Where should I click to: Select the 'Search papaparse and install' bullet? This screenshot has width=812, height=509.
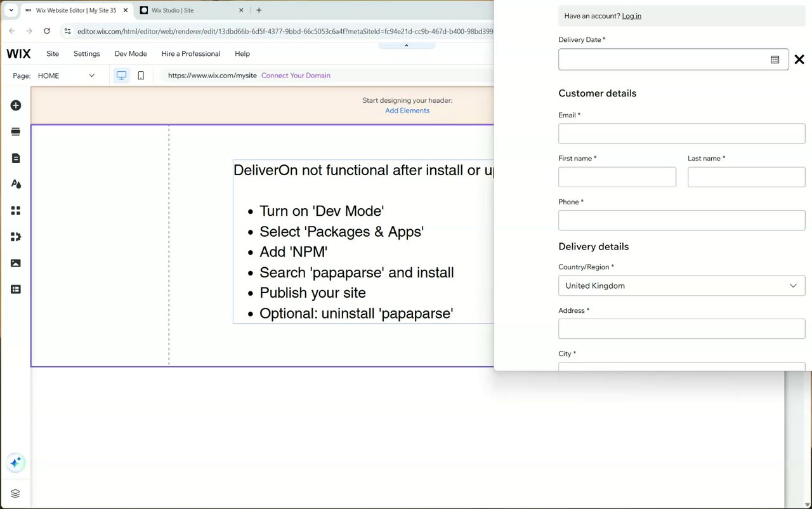(x=357, y=273)
